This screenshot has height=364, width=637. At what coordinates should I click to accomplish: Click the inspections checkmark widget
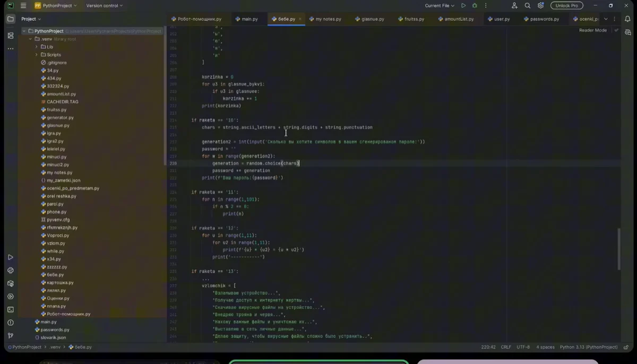tap(616, 30)
